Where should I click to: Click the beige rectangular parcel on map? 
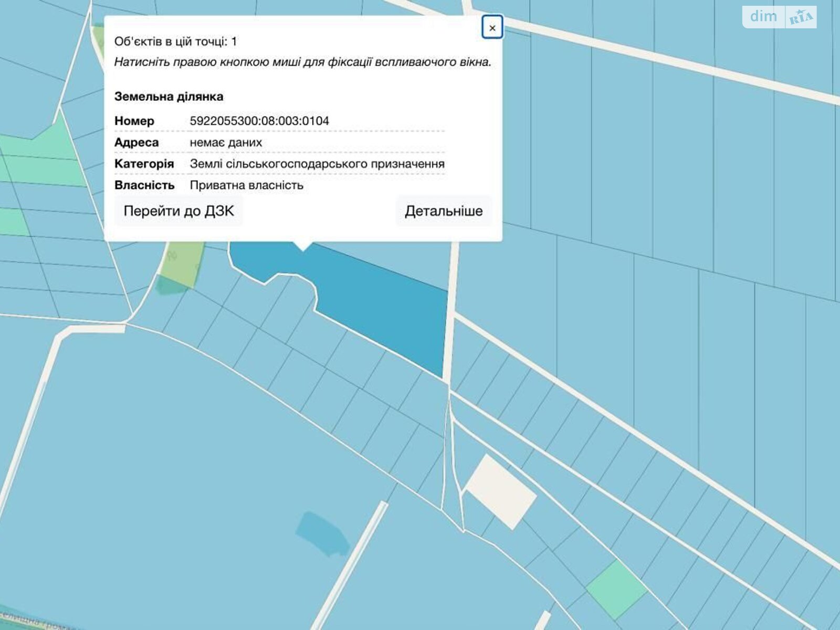point(501,492)
